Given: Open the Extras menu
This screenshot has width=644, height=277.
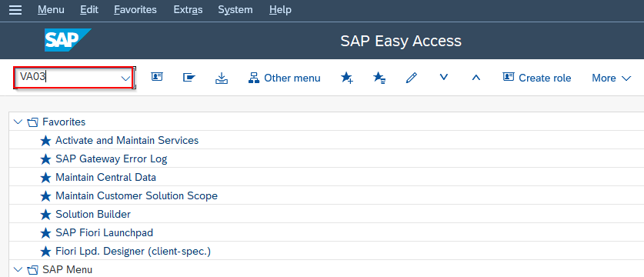Looking at the screenshot, I should click(x=188, y=9).
